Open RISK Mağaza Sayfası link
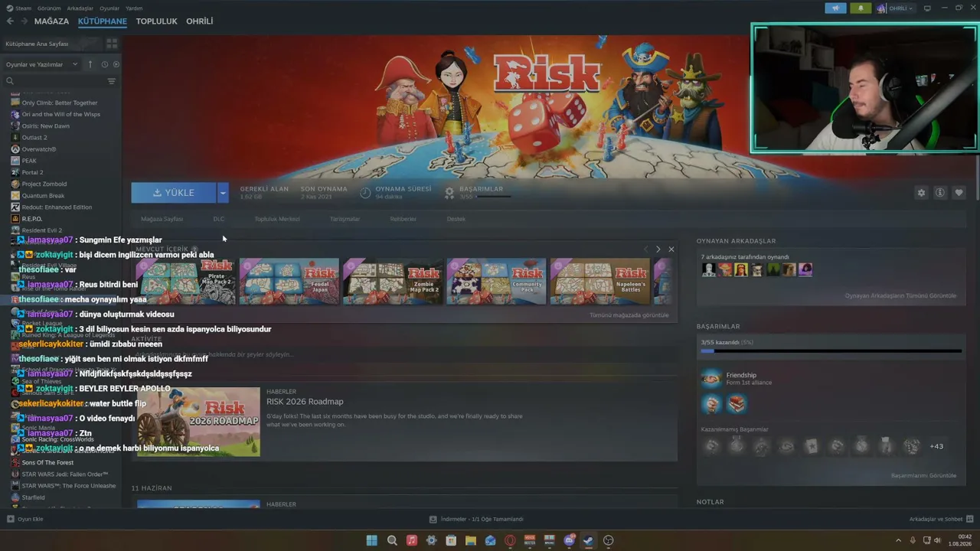The image size is (980, 551). pos(162,219)
